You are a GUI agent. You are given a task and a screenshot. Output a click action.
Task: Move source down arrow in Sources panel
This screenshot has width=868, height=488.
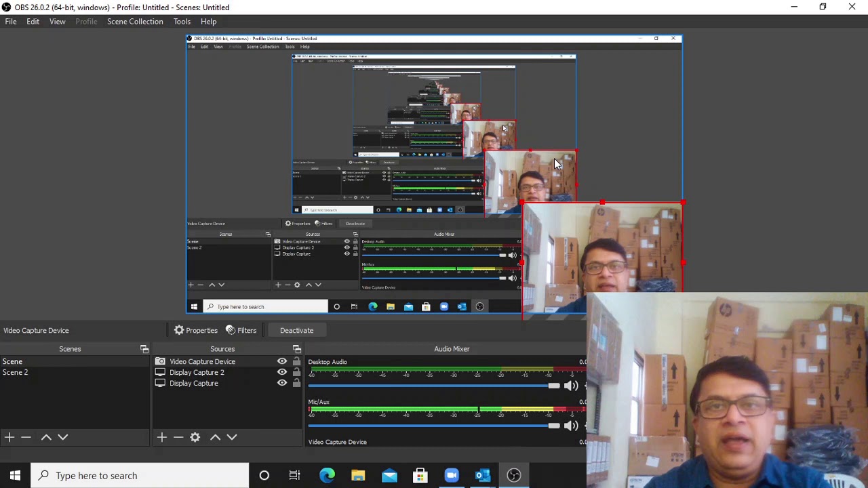[232, 437]
